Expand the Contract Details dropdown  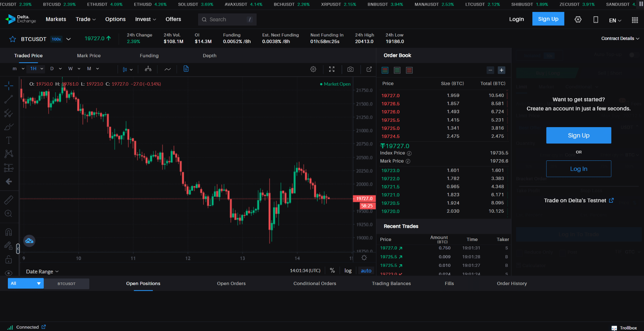coord(619,38)
